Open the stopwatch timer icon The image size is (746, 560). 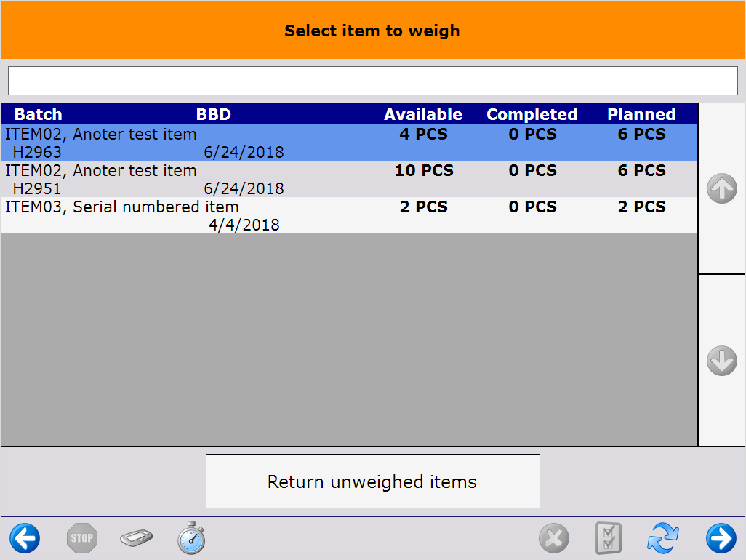pyautogui.click(x=191, y=538)
